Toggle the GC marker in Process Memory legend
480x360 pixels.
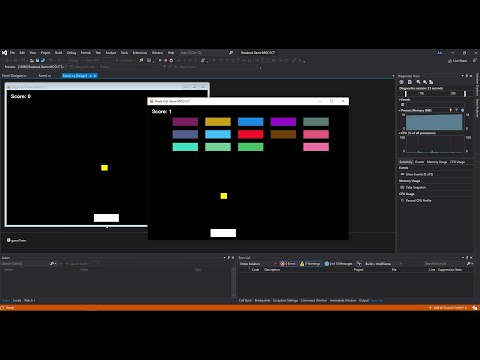(451, 110)
